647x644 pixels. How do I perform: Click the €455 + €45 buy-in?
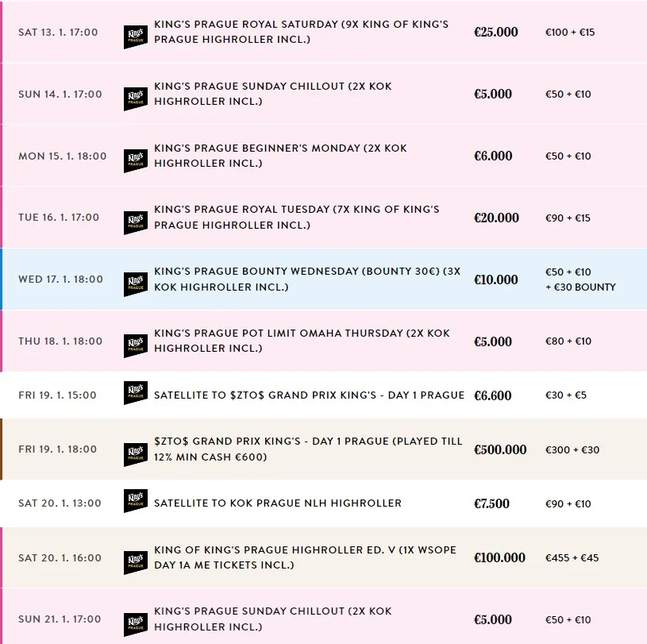pyautogui.click(x=572, y=558)
